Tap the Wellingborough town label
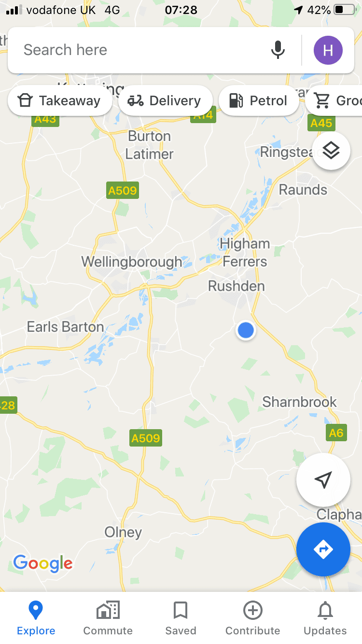Viewport: 362px width, 644px height. (132, 262)
